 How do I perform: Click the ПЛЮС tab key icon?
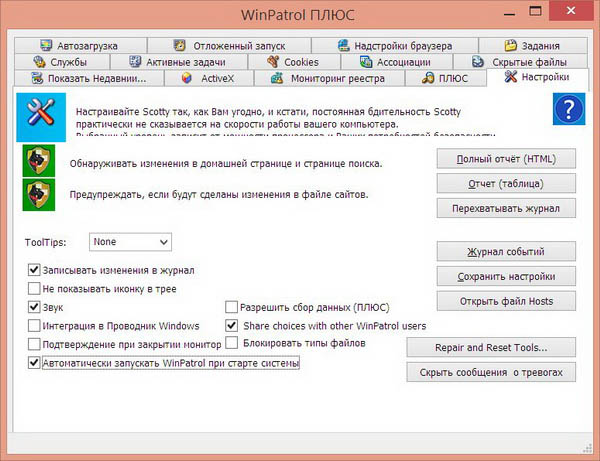tap(428, 78)
